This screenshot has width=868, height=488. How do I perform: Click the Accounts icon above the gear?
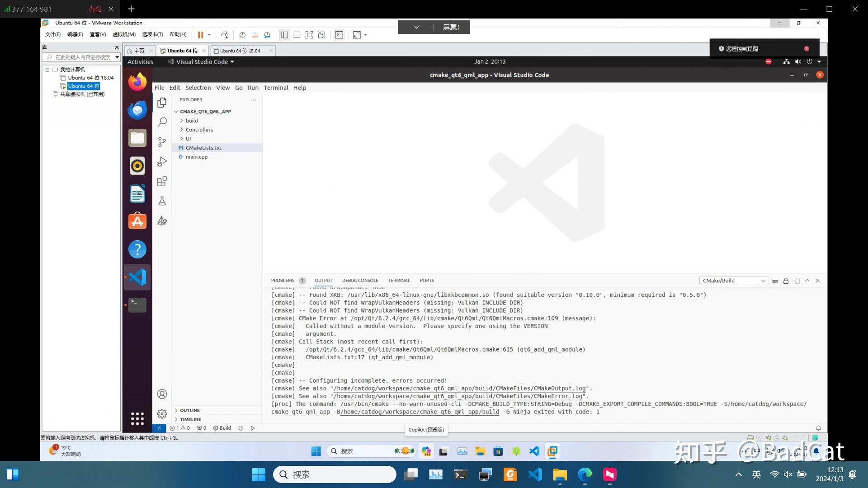(x=162, y=394)
